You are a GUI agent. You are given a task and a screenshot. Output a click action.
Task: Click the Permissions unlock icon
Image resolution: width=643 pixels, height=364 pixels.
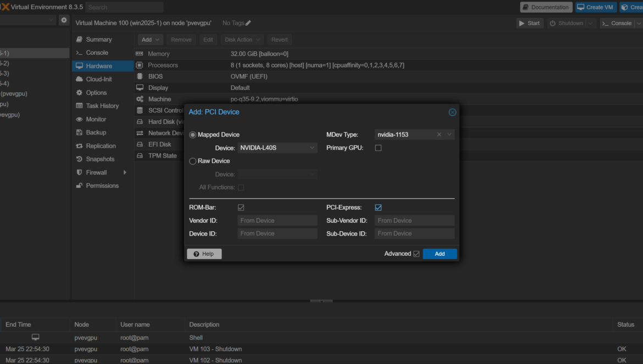click(x=79, y=186)
